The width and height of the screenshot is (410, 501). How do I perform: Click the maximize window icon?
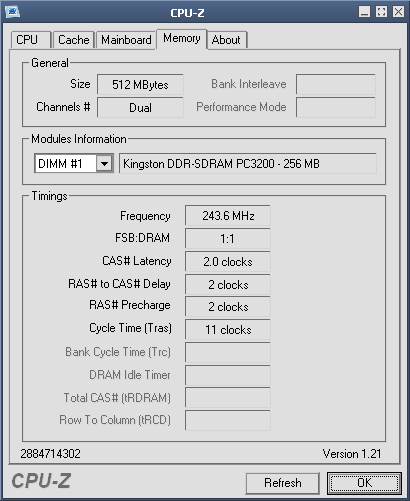381,12
